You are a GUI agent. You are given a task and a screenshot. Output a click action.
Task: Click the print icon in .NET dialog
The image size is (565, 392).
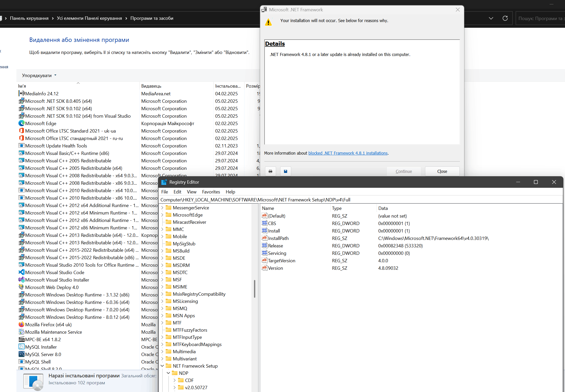coord(270,171)
